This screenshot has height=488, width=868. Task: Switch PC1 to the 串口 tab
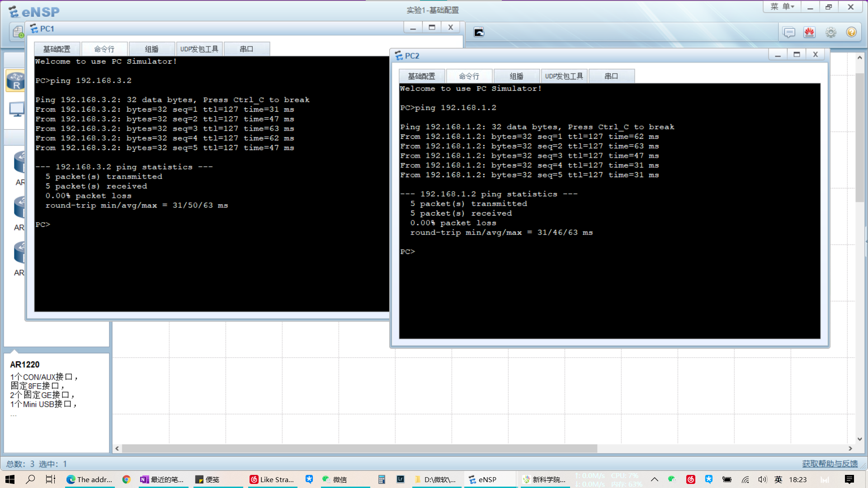click(247, 48)
